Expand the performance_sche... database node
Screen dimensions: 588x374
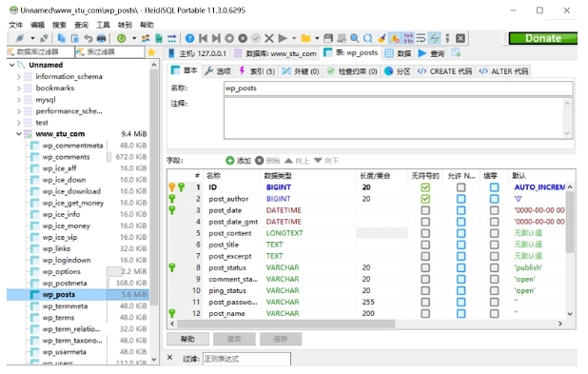tap(19, 111)
